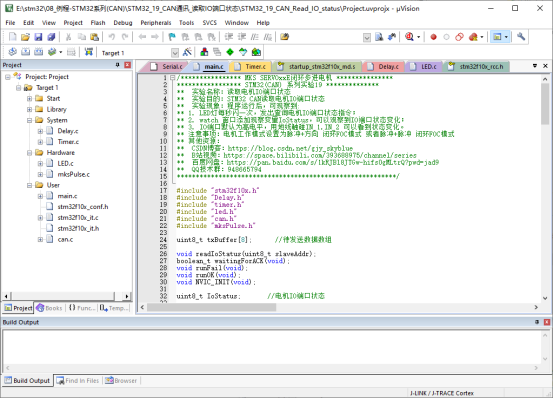Open the editor tabs list dropdown arrow
The height and width of the screenshot is (398, 554).
point(535,66)
